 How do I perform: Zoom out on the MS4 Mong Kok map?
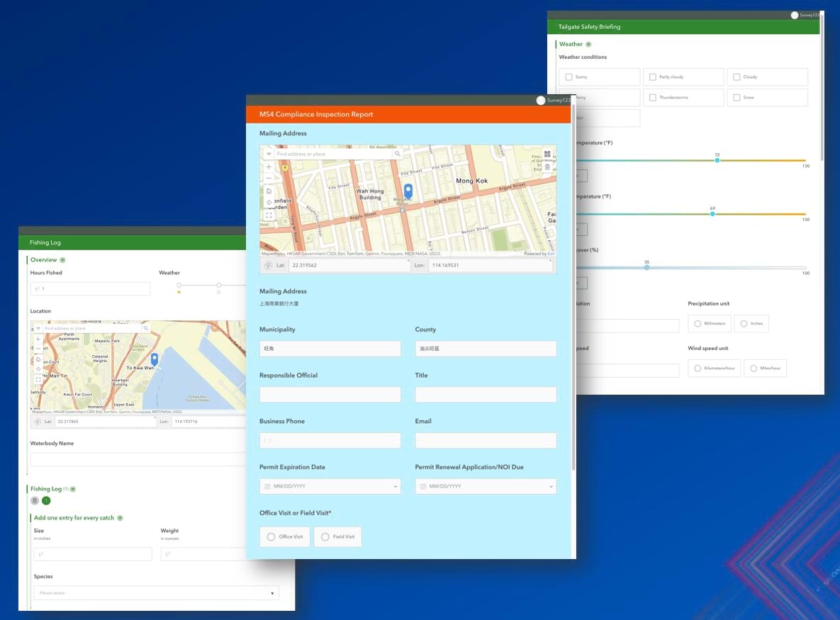click(x=269, y=178)
